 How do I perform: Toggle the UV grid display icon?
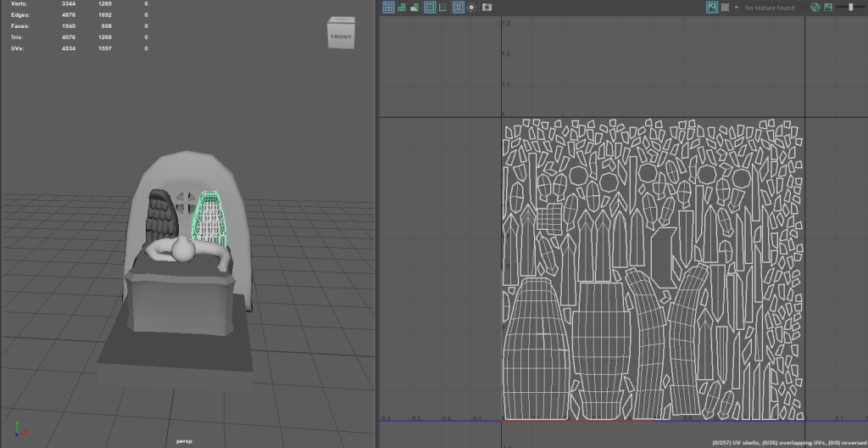tap(459, 7)
